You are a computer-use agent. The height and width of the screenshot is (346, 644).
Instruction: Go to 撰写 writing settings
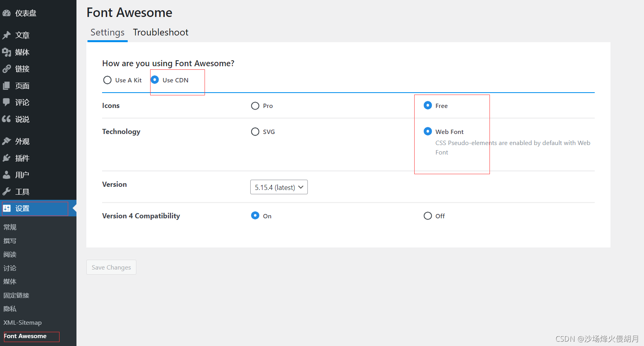(10, 241)
